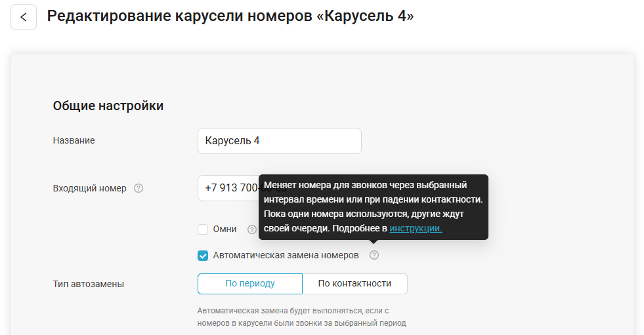This screenshot has height=335, width=644.
Task: Click the Автоматическая замена номеров label
Action: (x=286, y=256)
